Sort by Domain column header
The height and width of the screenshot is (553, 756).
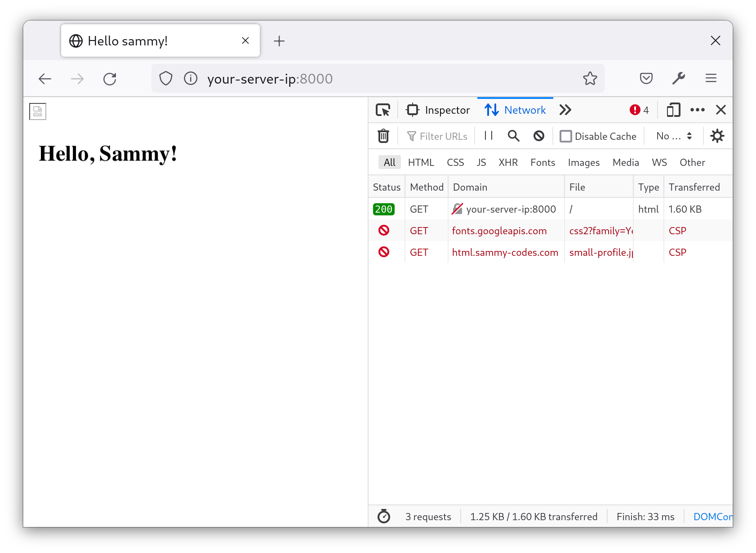pyautogui.click(x=506, y=187)
